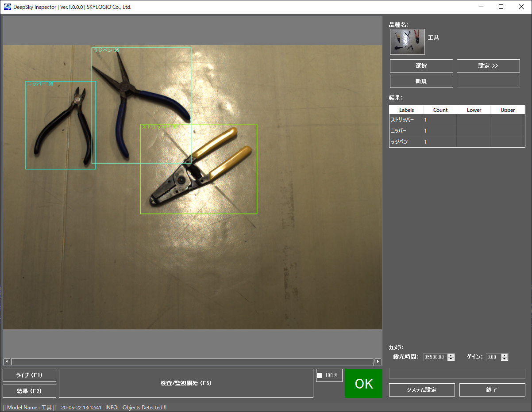Click the blank button beside 新規

pos(488,81)
